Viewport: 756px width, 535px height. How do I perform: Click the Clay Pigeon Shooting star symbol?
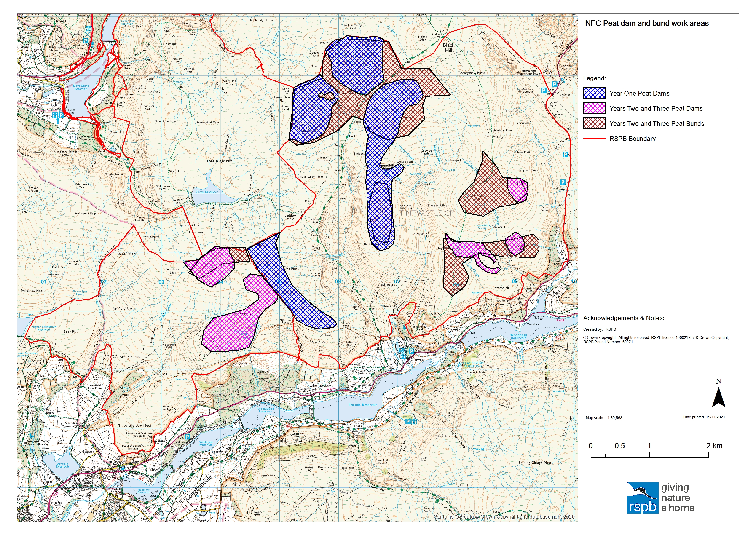[460, 365]
